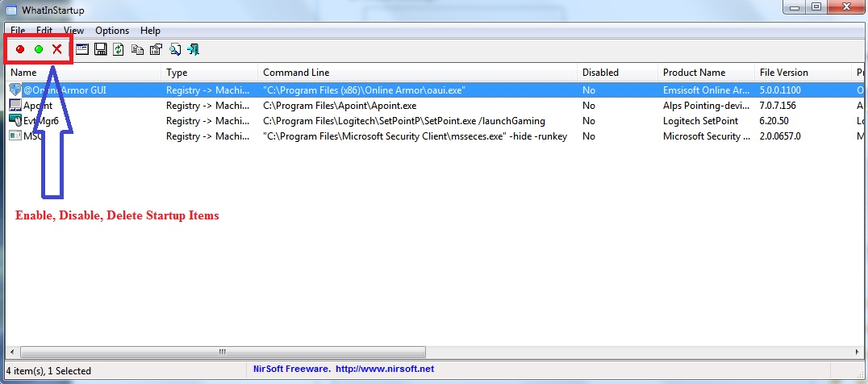Click the horizontal scrollbar thumb
This screenshot has width=868, height=384.
tap(222, 353)
